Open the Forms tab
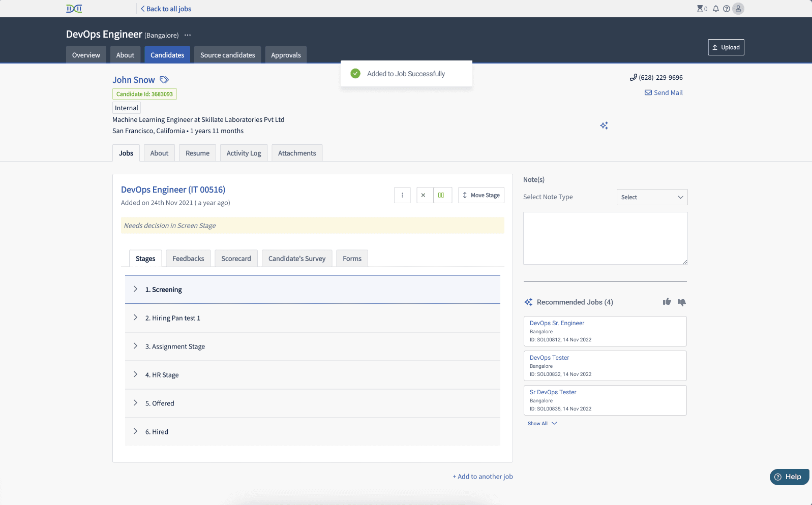 tap(352, 259)
